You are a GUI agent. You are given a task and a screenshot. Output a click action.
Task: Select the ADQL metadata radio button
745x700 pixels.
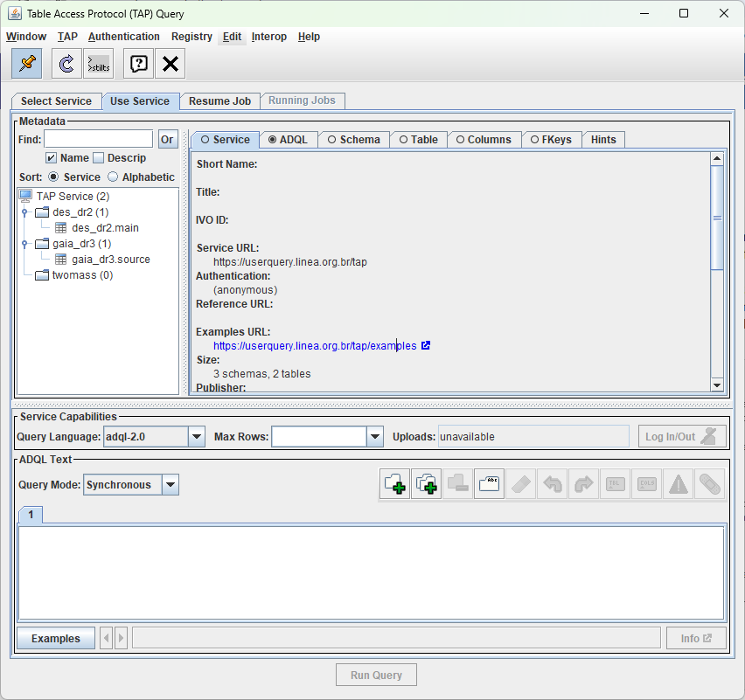pos(271,139)
